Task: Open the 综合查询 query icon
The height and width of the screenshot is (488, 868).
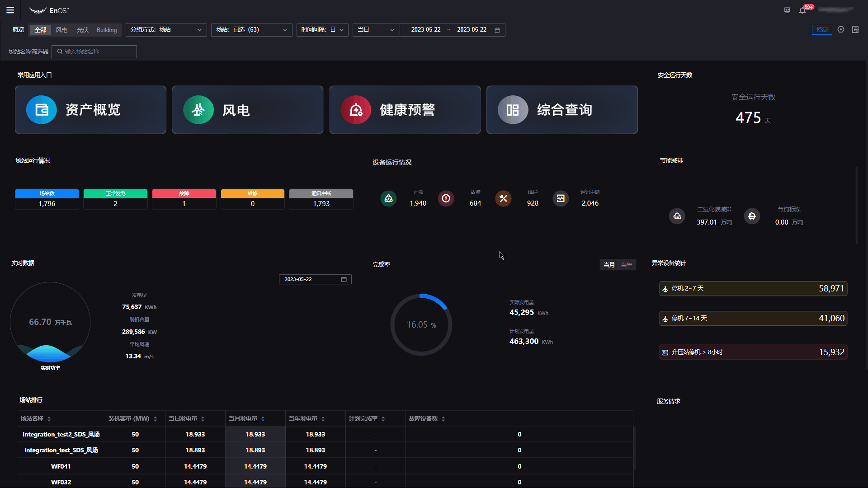Action: pyautogui.click(x=513, y=110)
